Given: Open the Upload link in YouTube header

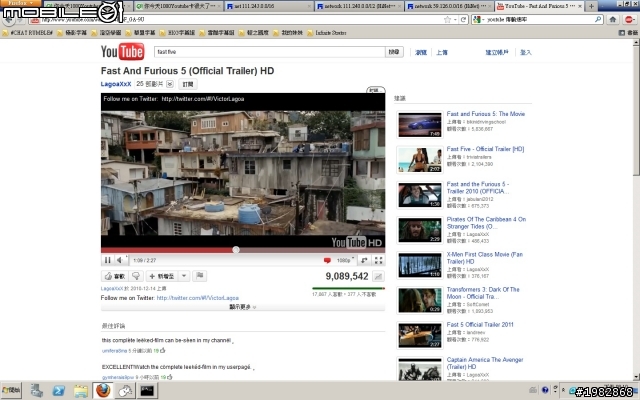Looking at the screenshot, I should 442,53.
